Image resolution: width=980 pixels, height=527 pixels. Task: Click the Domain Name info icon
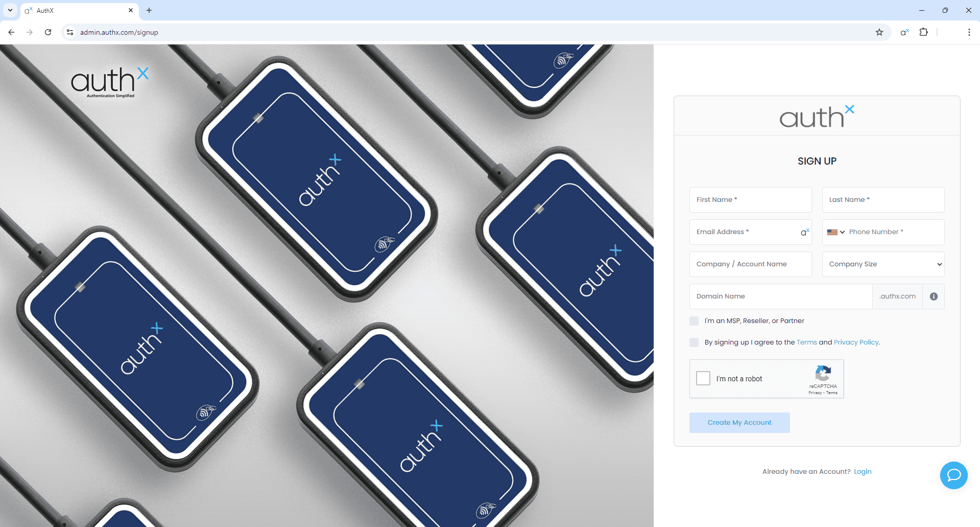[934, 296]
